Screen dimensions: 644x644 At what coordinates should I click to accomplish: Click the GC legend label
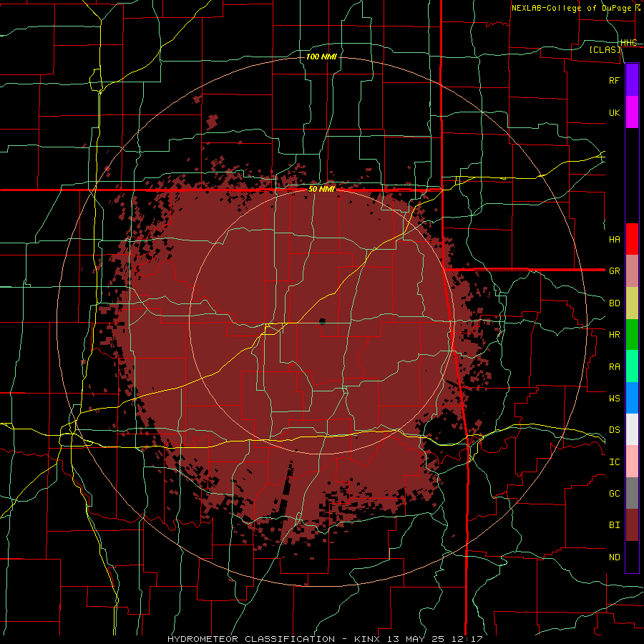[x=614, y=493]
